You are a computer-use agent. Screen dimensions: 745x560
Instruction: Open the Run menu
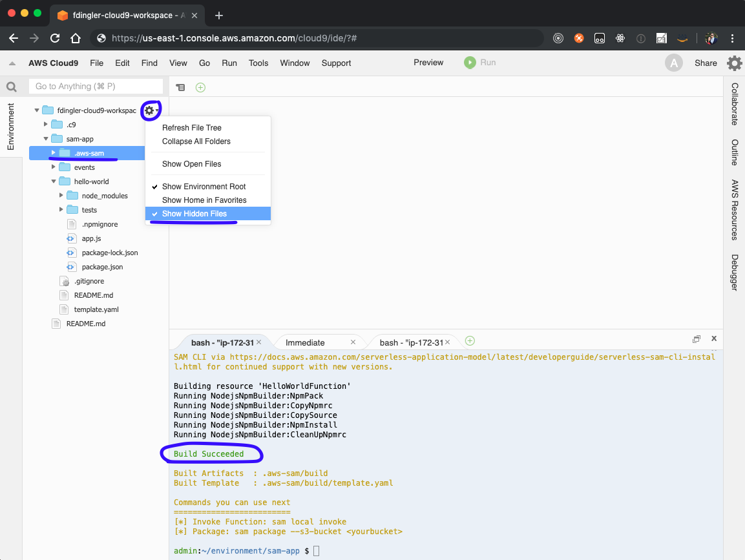point(229,63)
